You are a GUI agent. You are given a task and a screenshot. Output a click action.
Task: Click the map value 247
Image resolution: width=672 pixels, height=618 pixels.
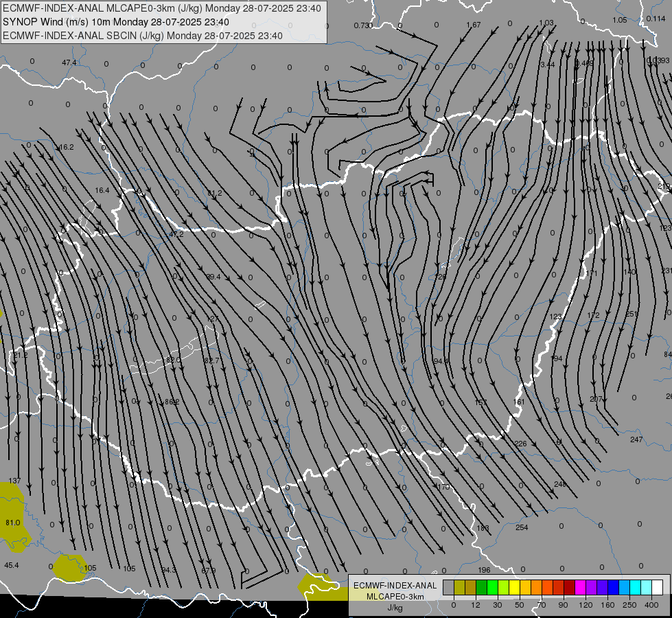(x=636, y=439)
